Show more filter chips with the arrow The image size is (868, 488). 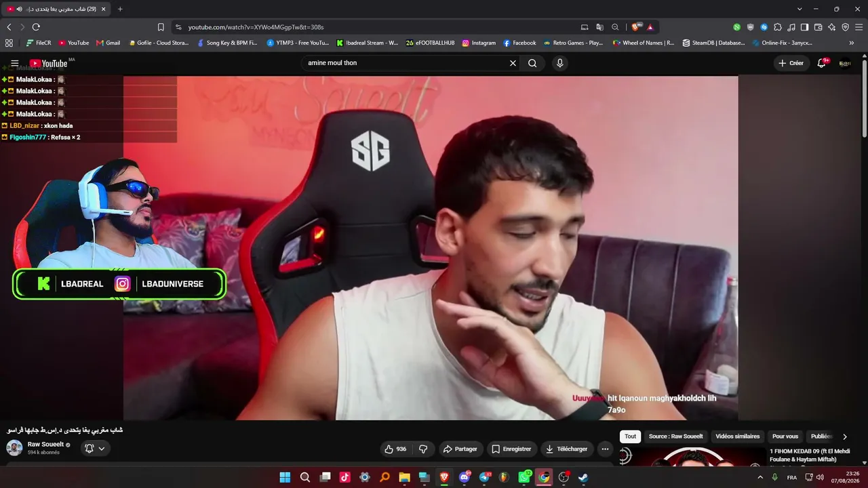[x=844, y=436]
